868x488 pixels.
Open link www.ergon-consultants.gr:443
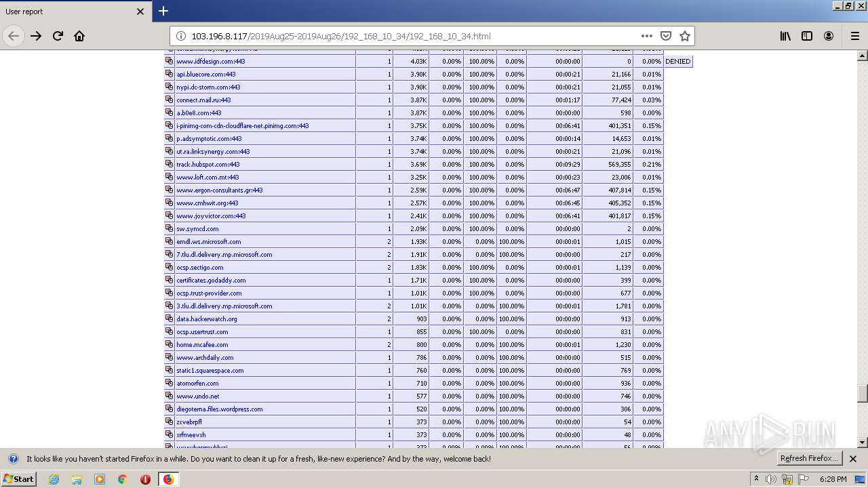pos(220,190)
